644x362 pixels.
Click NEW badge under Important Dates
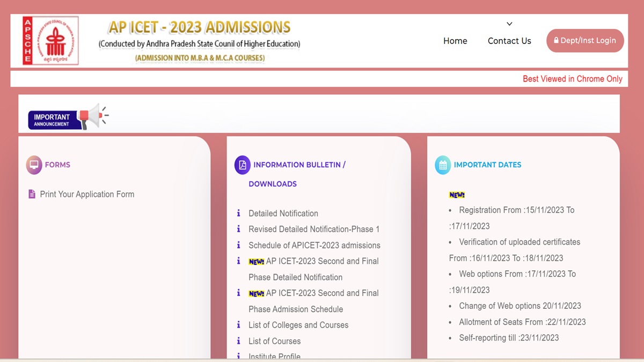click(457, 195)
